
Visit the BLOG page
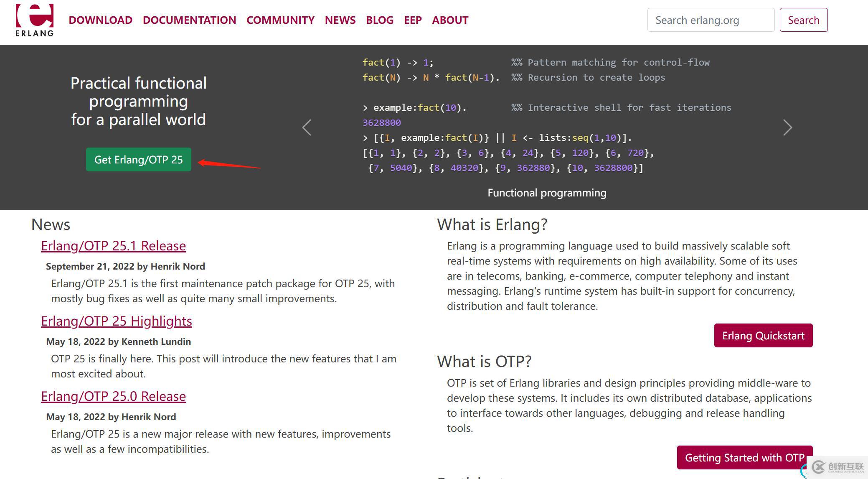click(380, 20)
